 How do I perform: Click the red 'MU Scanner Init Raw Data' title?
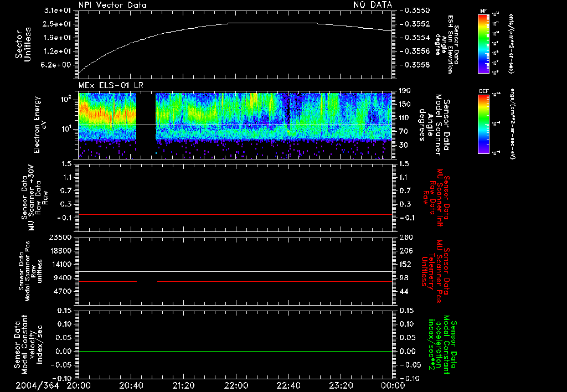coord(436,198)
